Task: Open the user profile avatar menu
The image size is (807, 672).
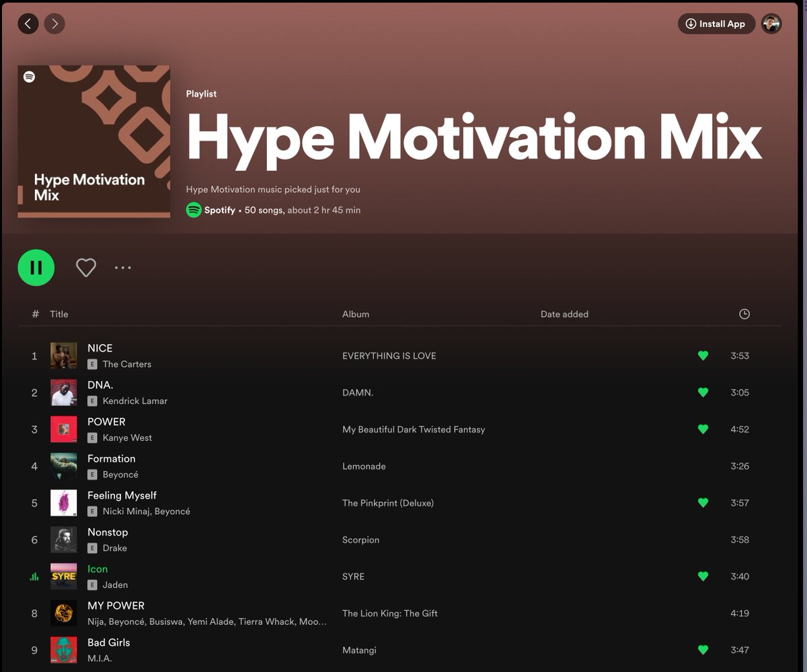Action: coord(771,24)
